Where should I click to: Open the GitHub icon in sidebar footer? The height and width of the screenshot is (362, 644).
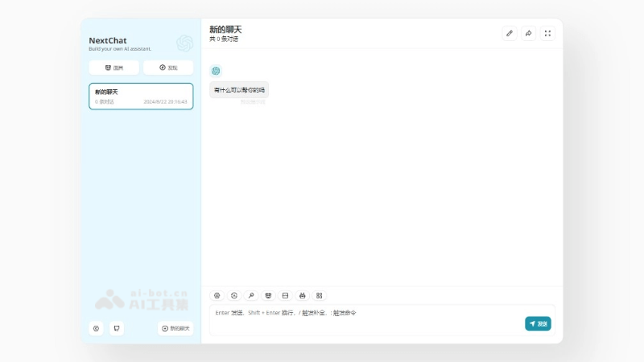coord(117,328)
